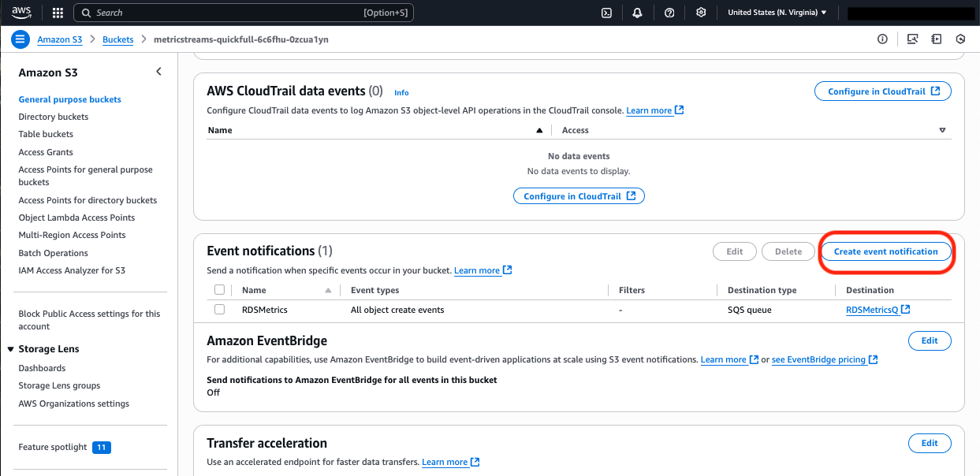This screenshot has height=476, width=980.
Task: Open the settings gear in top bar
Action: (701, 13)
